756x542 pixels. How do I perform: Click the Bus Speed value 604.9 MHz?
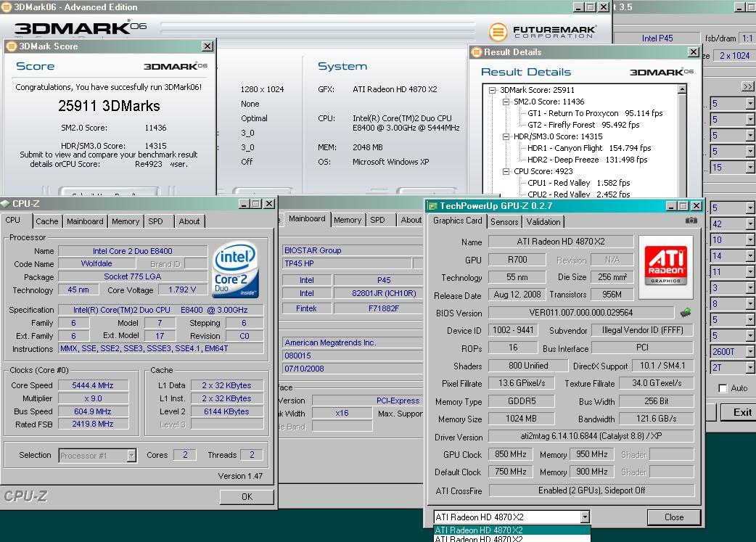pyautogui.click(x=93, y=411)
